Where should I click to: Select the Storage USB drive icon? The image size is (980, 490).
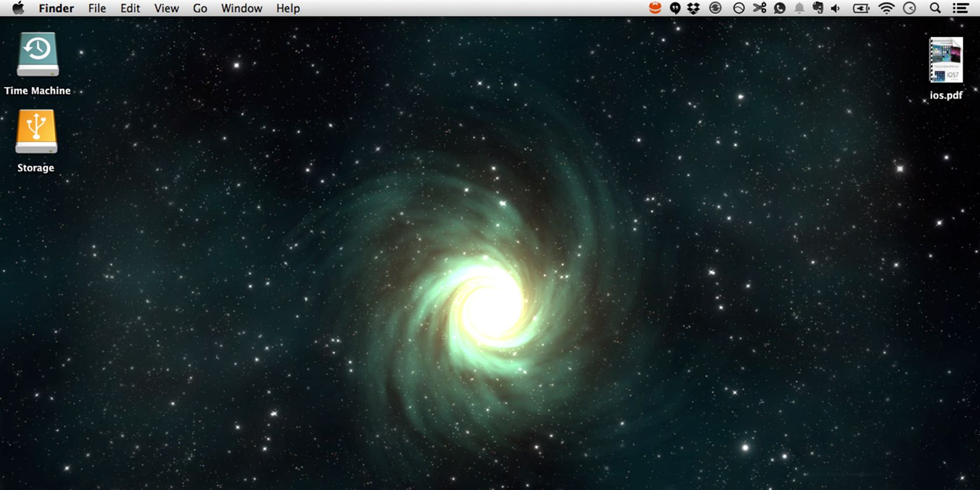(x=36, y=132)
